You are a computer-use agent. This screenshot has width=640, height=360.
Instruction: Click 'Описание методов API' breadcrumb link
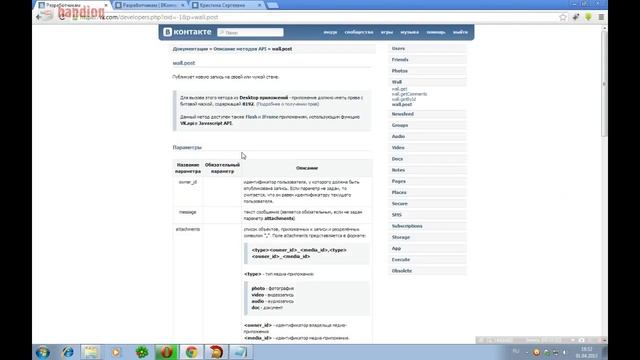pos(240,49)
